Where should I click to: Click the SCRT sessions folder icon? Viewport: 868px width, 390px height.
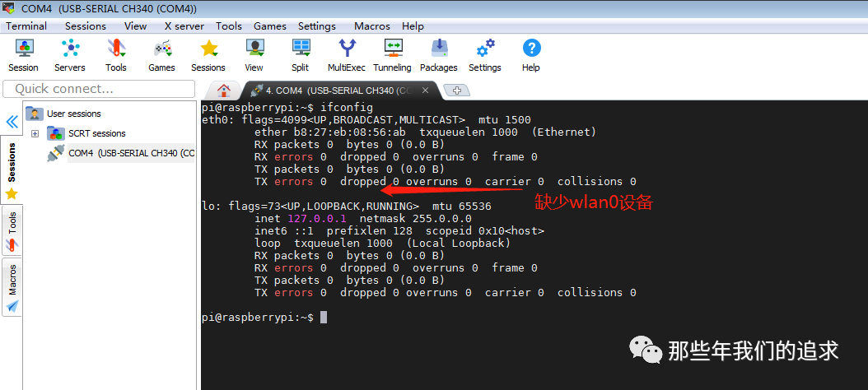55,133
